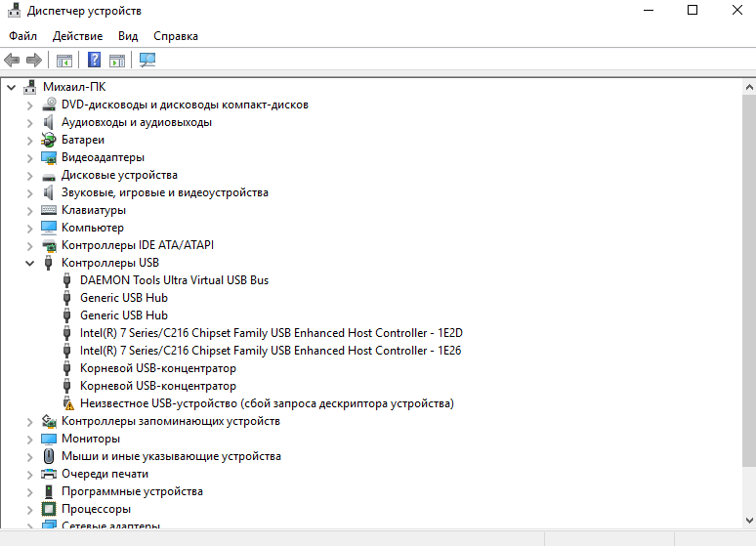
Task: Click the DAEMON Tools USB plug icon
Action: tap(67, 280)
